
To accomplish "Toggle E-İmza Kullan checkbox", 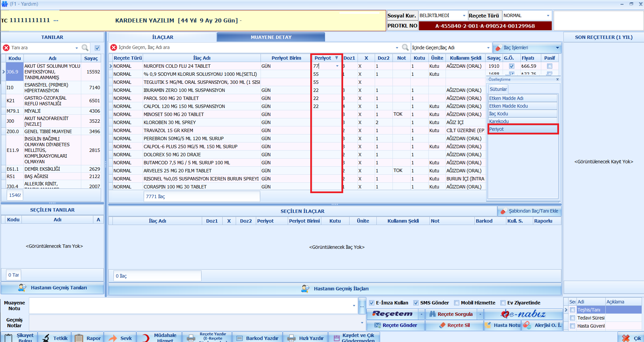I will (x=372, y=303).
